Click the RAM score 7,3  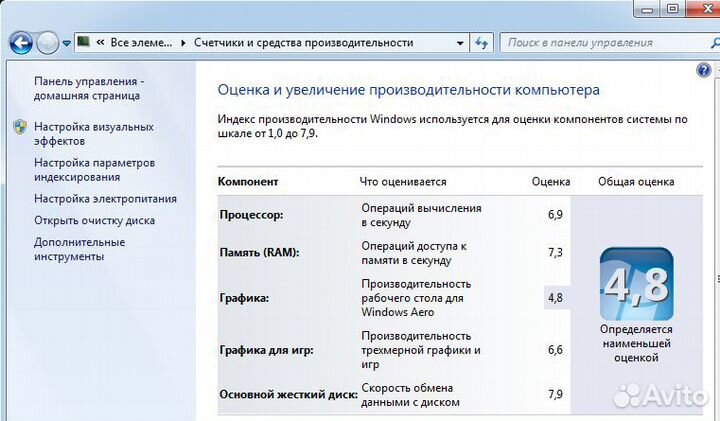(555, 252)
